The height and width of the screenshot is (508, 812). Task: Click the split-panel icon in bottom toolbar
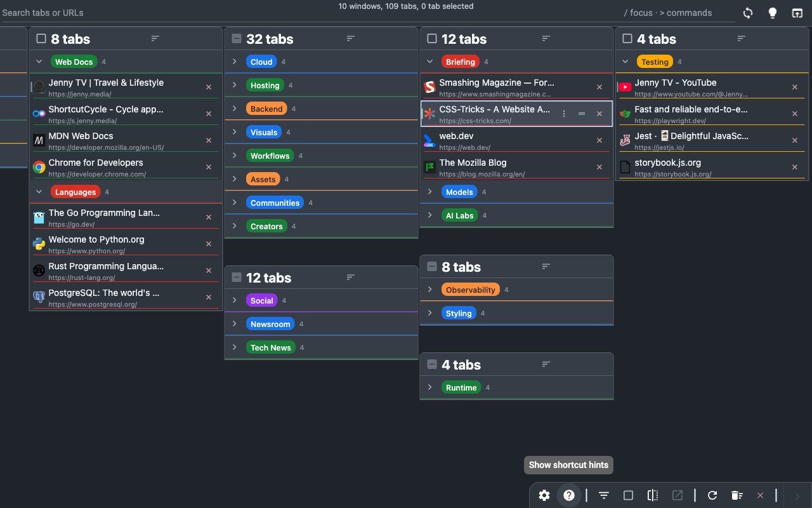pos(653,495)
